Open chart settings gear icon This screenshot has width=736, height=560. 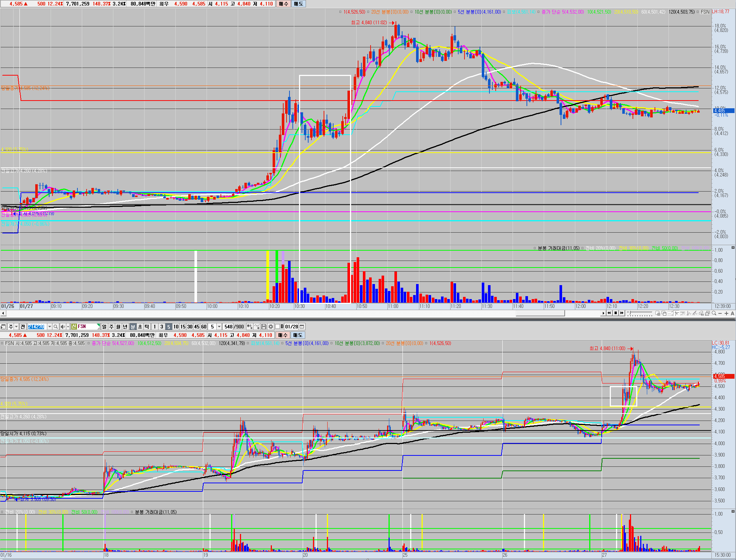(271, 327)
